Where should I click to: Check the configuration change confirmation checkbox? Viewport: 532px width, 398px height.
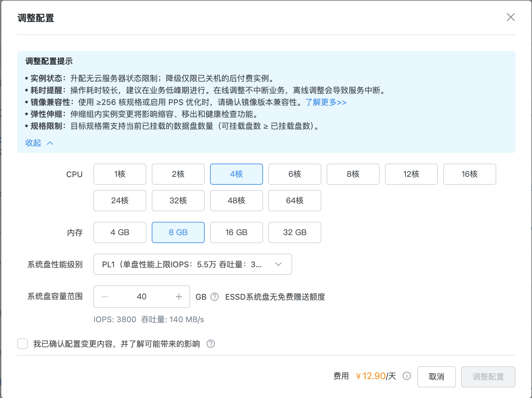(23, 344)
